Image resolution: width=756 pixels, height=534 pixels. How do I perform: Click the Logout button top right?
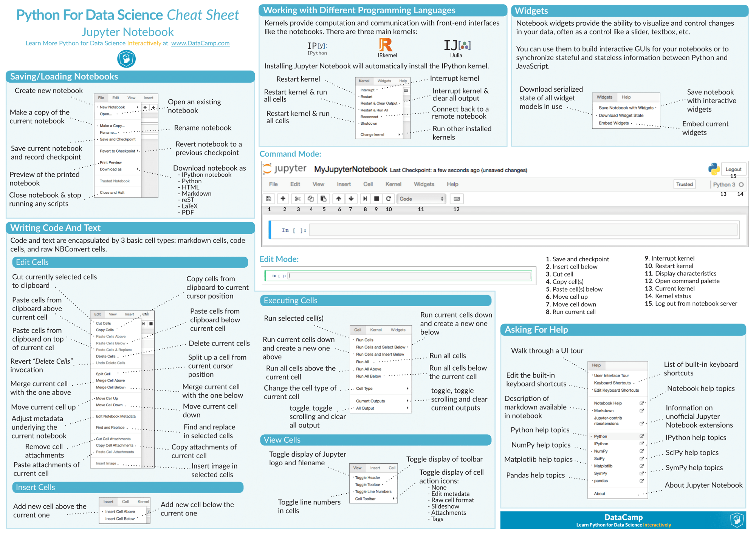tap(734, 171)
